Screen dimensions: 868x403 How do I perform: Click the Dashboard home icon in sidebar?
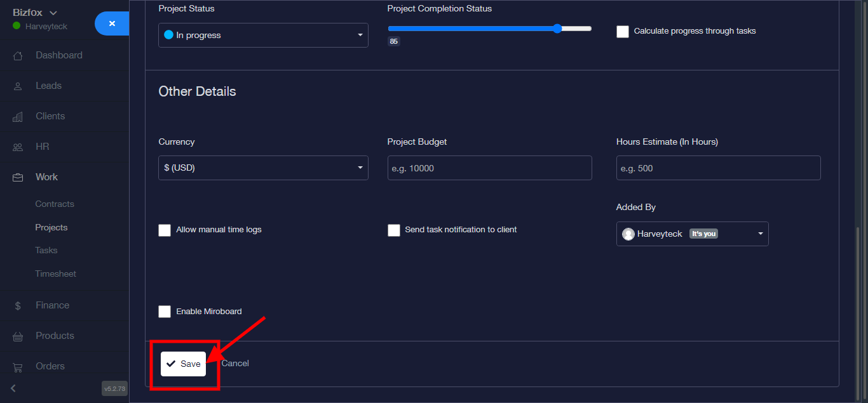18,56
